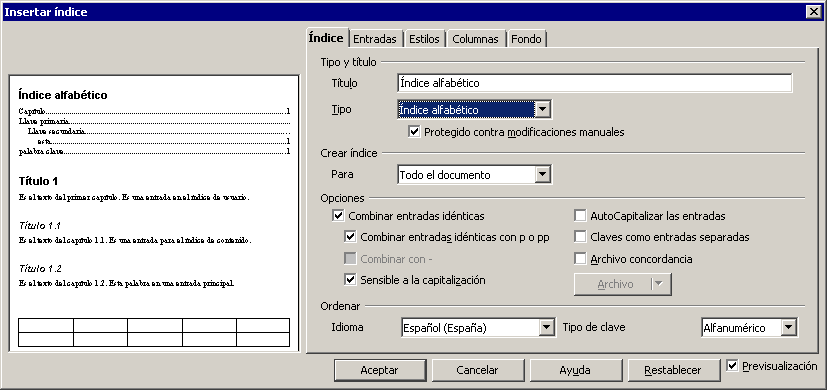Open the Para dropdown Todo el documento
Image resolution: width=827 pixels, height=390 pixels.
coord(475,175)
